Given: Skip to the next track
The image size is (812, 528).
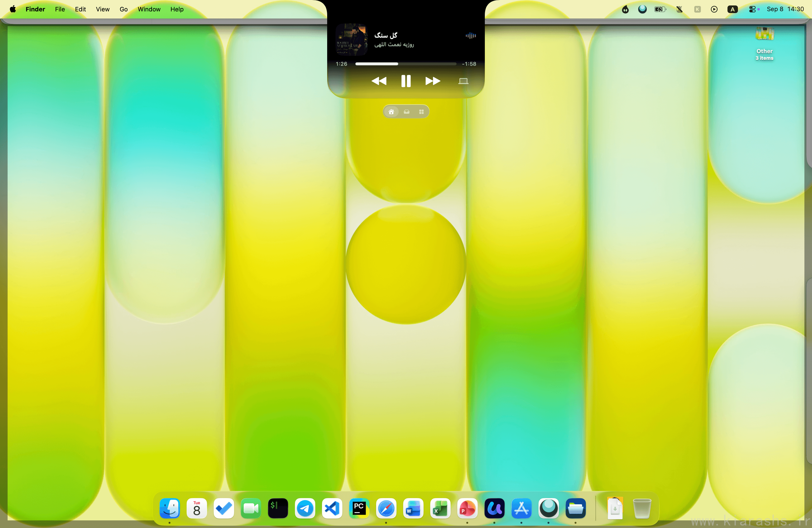Looking at the screenshot, I should (x=433, y=81).
